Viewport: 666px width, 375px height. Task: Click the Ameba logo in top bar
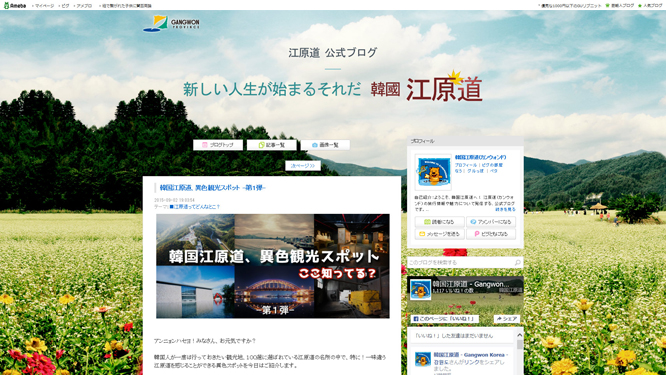click(15, 6)
